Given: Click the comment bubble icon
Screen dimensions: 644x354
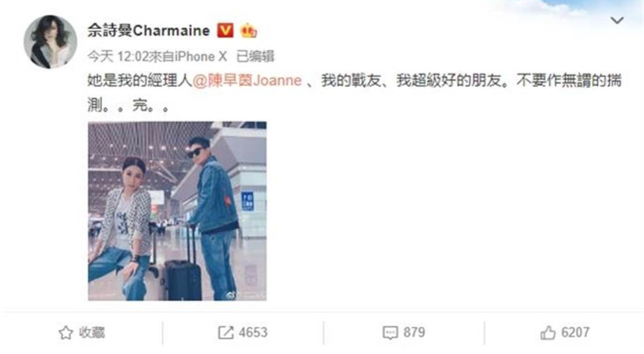Looking at the screenshot, I should click(390, 333).
